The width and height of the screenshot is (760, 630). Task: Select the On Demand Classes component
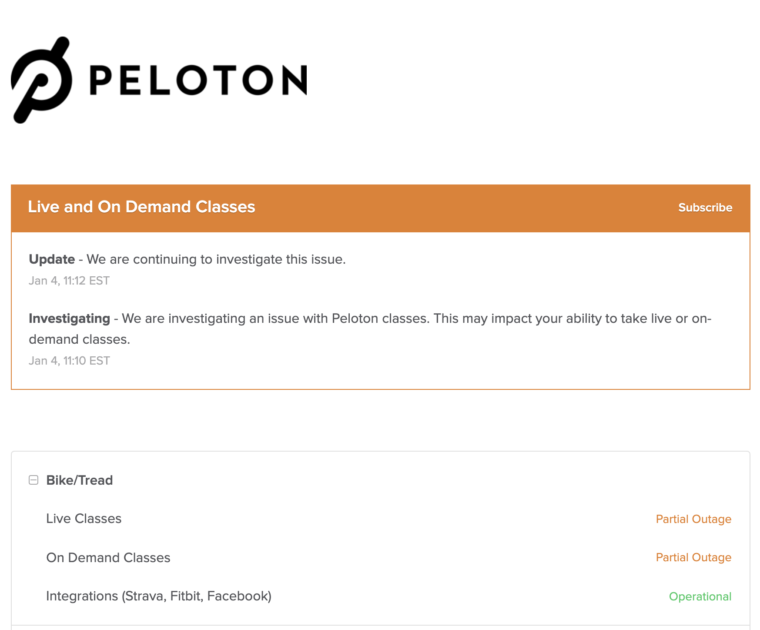point(108,558)
